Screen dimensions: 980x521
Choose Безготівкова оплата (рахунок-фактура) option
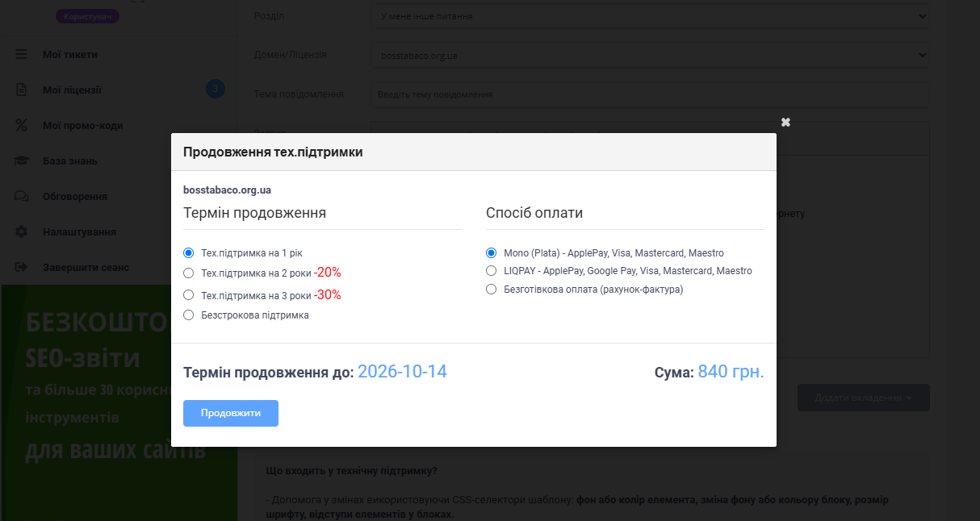[x=491, y=290]
